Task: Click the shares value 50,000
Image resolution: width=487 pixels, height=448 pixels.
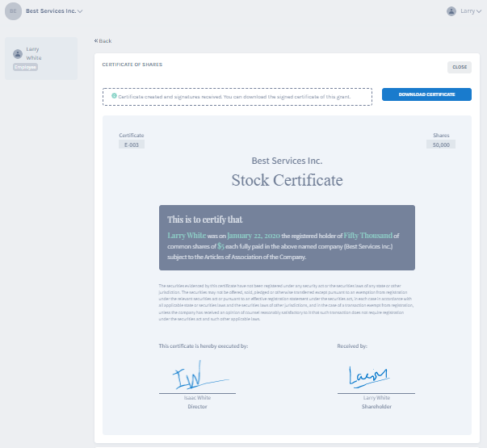Action: [x=441, y=144]
